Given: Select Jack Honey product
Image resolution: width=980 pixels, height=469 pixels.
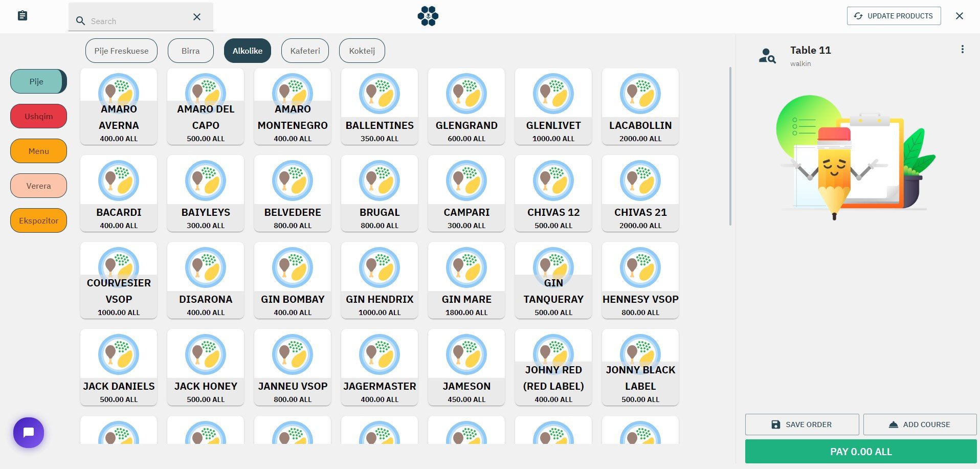Looking at the screenshot, I should 206,367.
